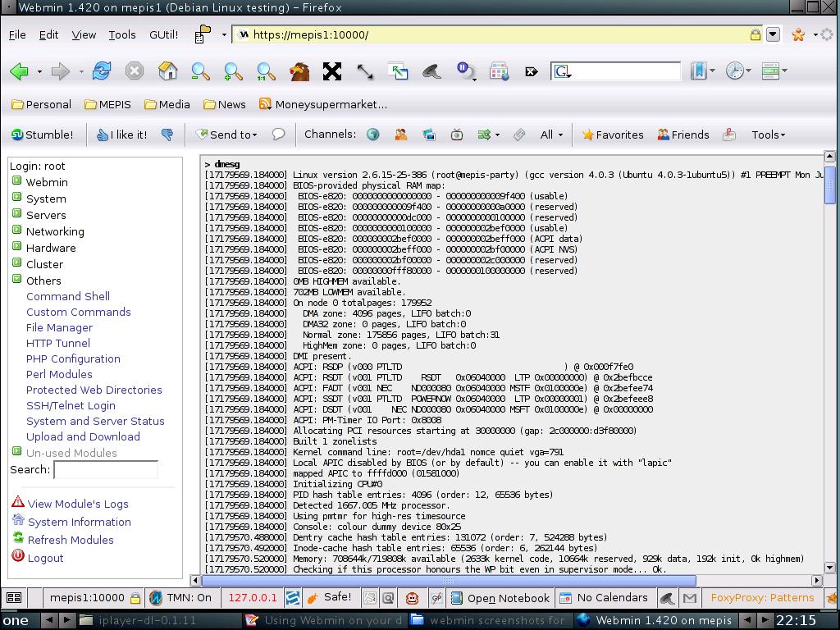Image resolution: width=840 pixels, height=630 pixels.
Task: Expand the Webmin category
Action: 17,180
